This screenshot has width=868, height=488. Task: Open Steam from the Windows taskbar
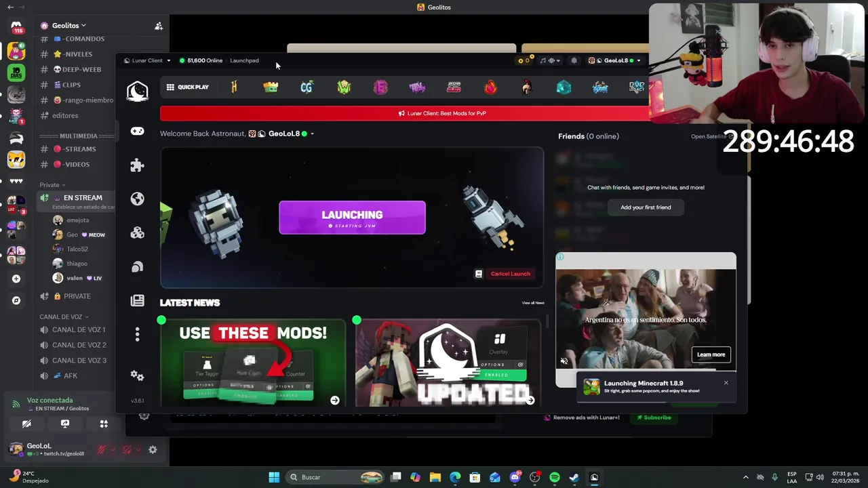click(x=574, y=477)
